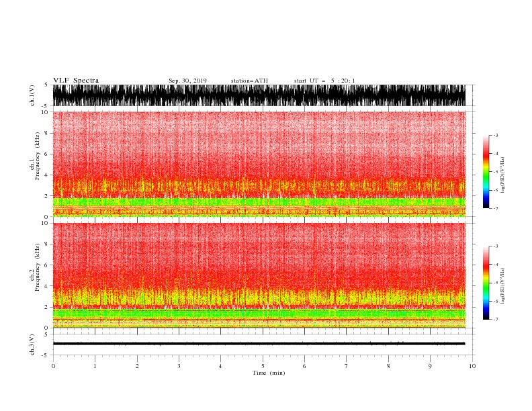532x411 pixels.
Task: Click the '4' tick on ch.1 frequency axis
Action: click(x=47, y=175)
